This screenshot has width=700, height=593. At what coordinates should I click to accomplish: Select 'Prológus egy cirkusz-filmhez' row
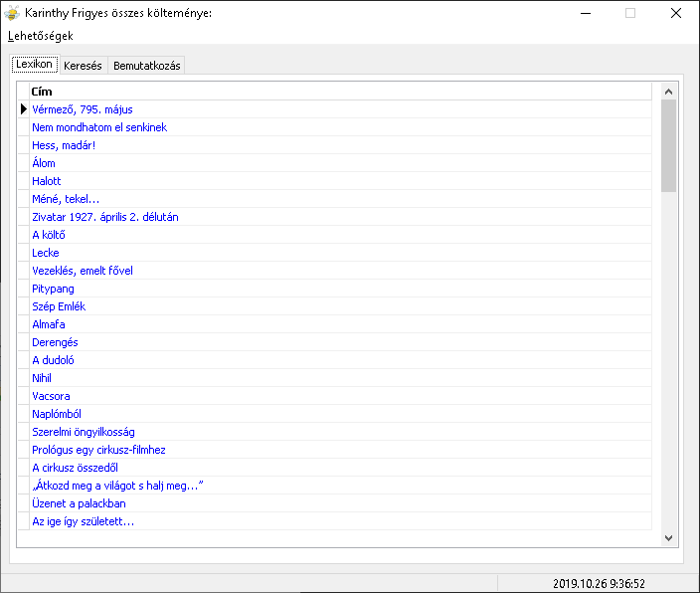click(x=341, y=450)
